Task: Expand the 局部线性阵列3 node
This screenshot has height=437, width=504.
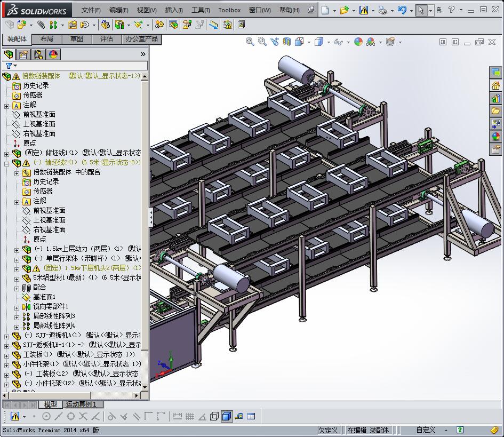Action: click(x=17, y=316)
